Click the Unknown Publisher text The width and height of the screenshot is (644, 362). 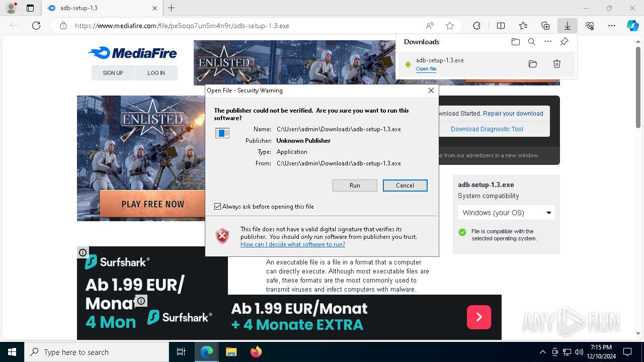[303, 141]
